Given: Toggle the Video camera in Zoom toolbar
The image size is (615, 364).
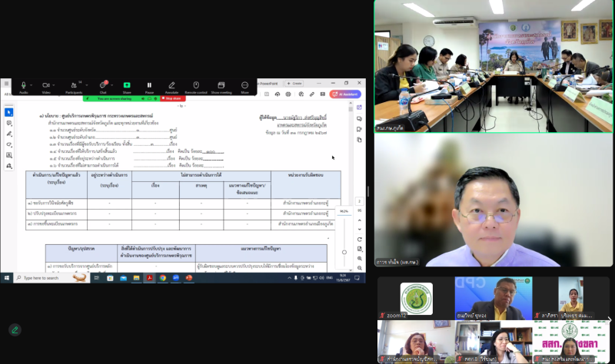Looking at the screenshot, I should pos(45,86).
